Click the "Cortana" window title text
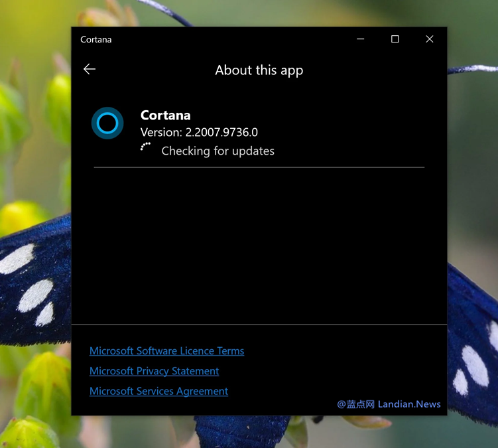Image resolution: width=498 pixels, height=448 pixels. pos(96,39)
